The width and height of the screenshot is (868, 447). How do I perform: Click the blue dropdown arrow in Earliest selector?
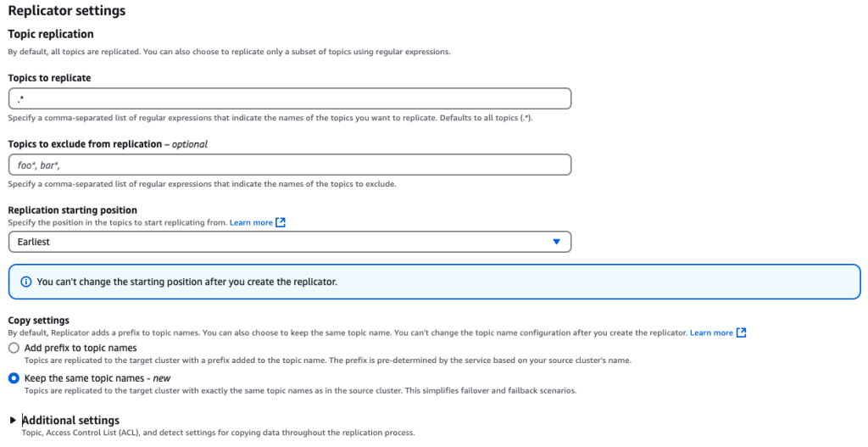tap(556, 242)
